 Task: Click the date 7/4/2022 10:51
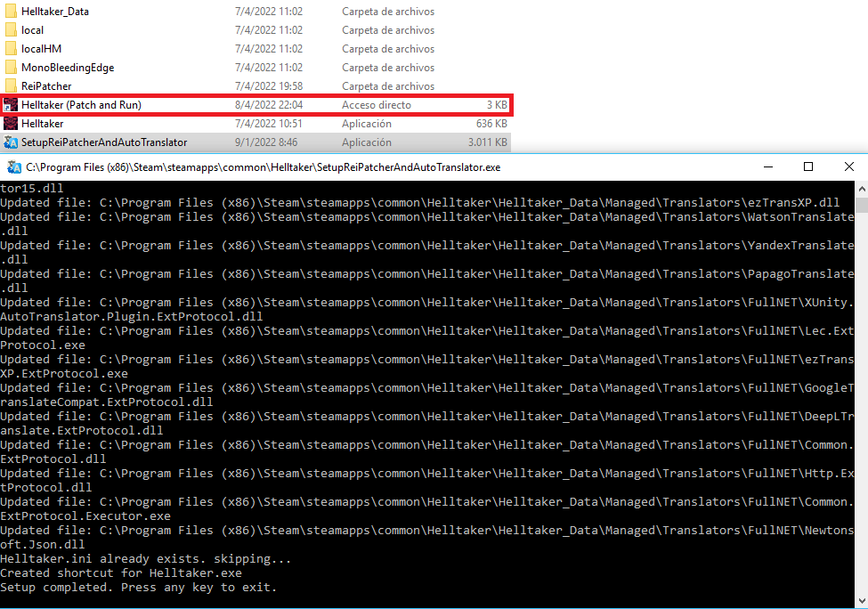pos(269,124)
